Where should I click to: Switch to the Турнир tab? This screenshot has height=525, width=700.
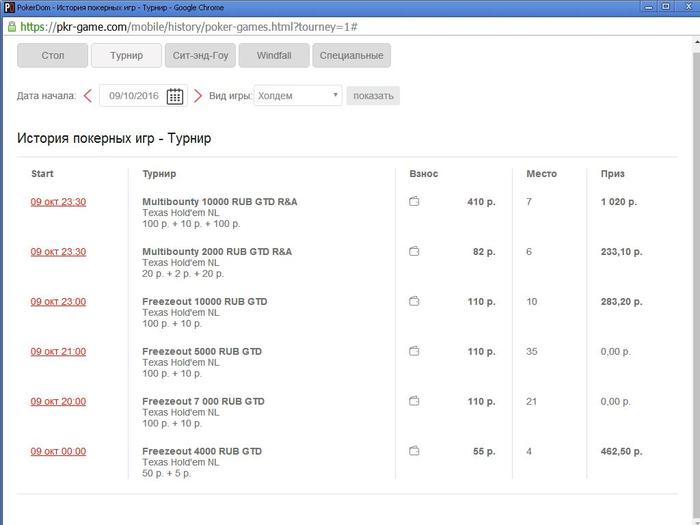coord(126,55)
